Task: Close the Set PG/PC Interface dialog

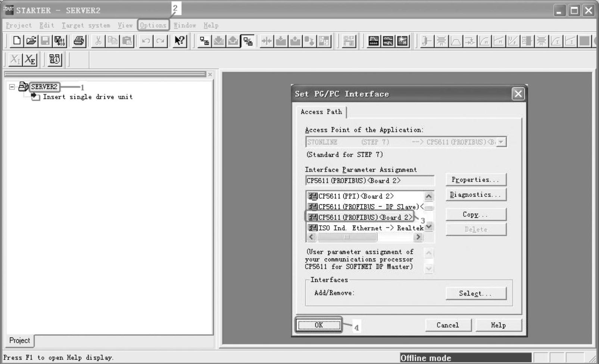Action: (x=518, y=94)
